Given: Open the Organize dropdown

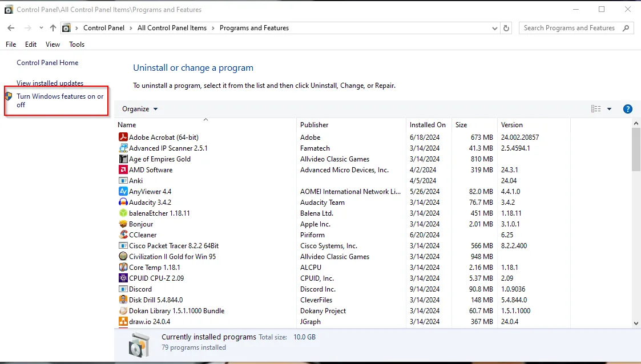Looking at the screenshot, I should (x=140, y=109).
